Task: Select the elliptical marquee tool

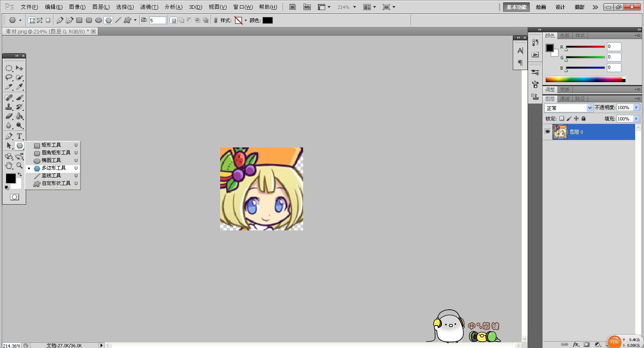Action: pyautogui.click(x=9, y=68)
